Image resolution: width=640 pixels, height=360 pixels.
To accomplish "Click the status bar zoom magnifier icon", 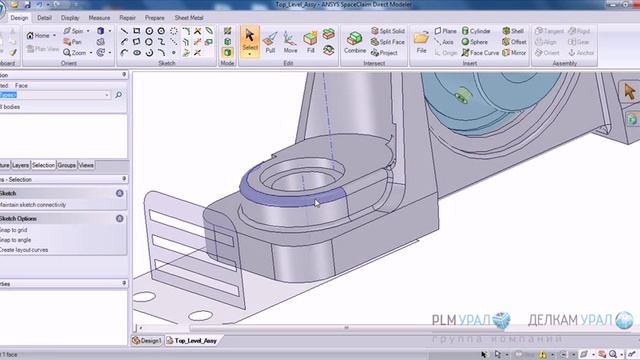I will pos(613,354).
